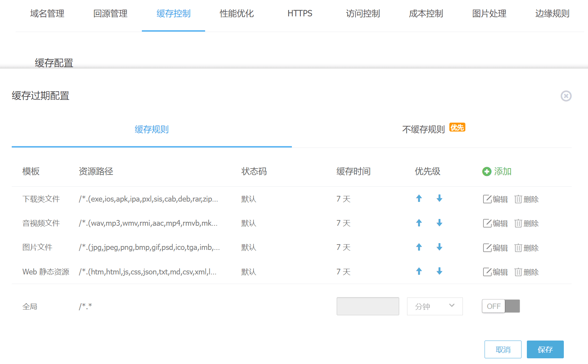
Task: Click the 音视频文件 template name
Action: pyautogui.click(x=41, y=223)
